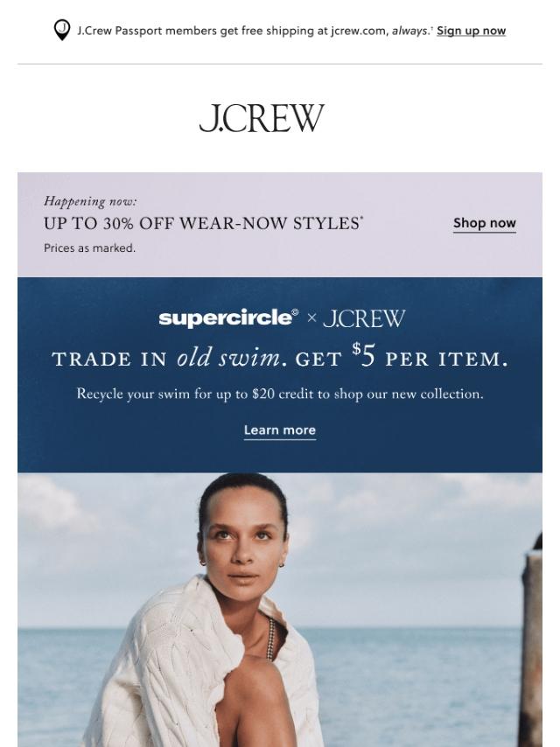Click the J.Crew Passport location pin icon
The image size is (560, 747).
(x=62, y=30)
